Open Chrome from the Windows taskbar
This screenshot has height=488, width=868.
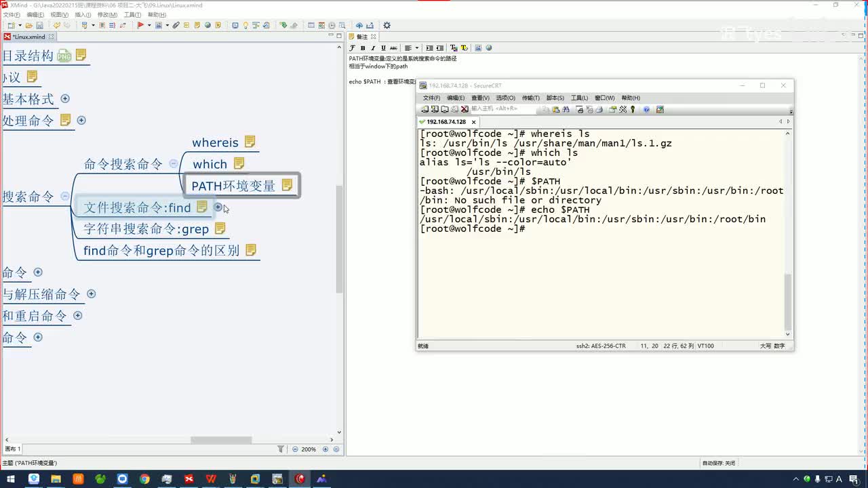point(144,479)
